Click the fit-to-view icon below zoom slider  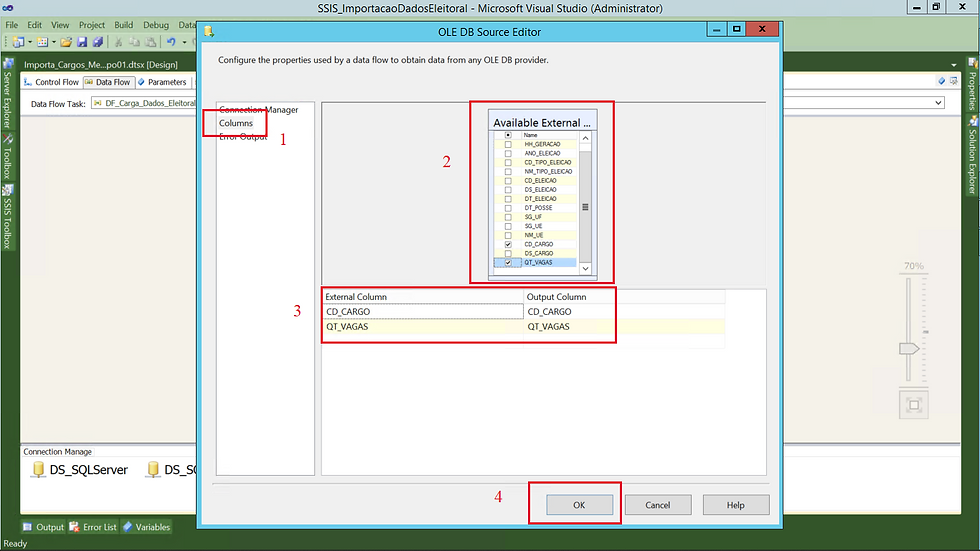(x=914, y=405)
